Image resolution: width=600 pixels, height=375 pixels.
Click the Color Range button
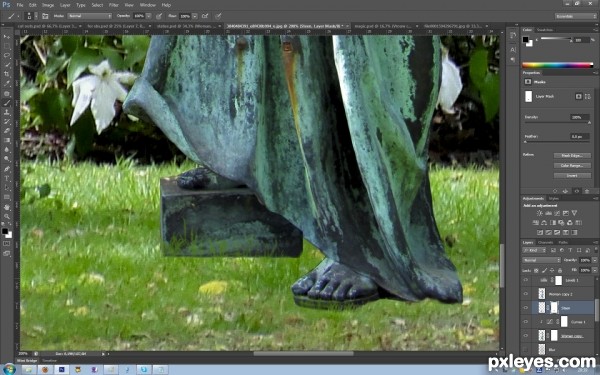pyautogui.click(x=572, y=165)
